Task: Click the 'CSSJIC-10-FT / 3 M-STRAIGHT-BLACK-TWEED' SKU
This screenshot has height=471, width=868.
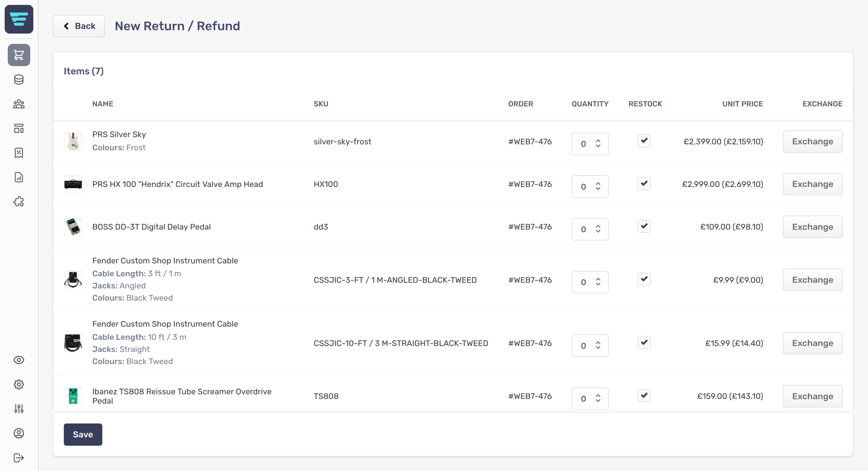Action: tap(401, 343)
